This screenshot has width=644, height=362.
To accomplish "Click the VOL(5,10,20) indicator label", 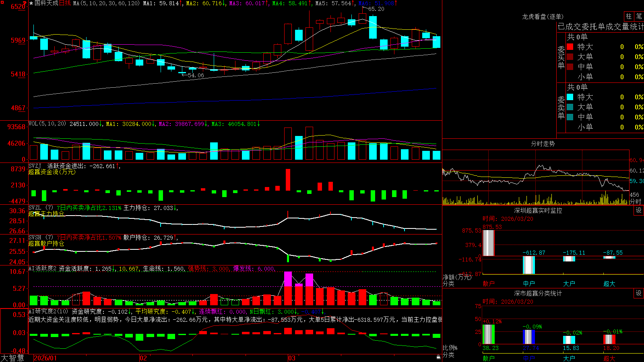I will (x=47, y=124).
